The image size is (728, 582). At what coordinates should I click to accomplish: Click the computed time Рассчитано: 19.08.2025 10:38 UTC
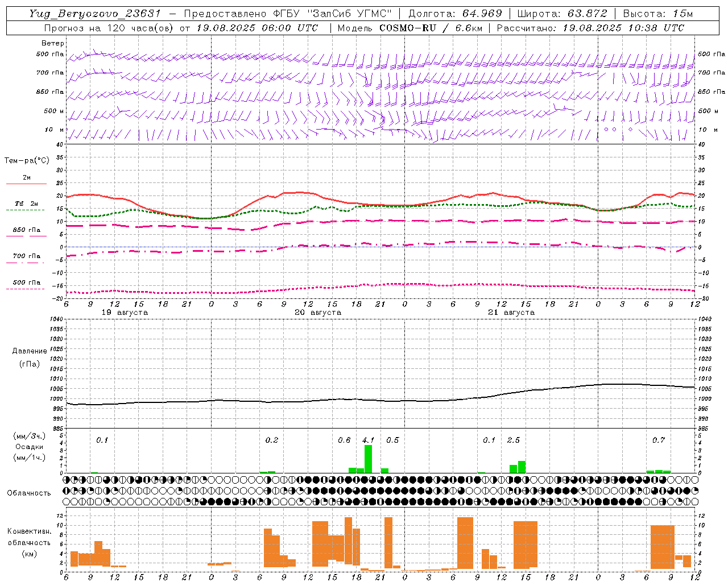[x=590, y=28]
